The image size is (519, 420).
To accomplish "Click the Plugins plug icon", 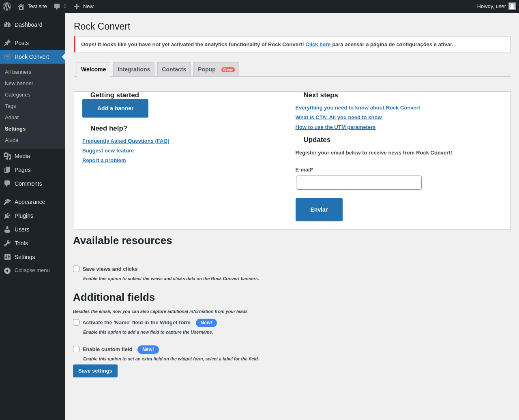I will pyautogui.click(x=7, y=216).
